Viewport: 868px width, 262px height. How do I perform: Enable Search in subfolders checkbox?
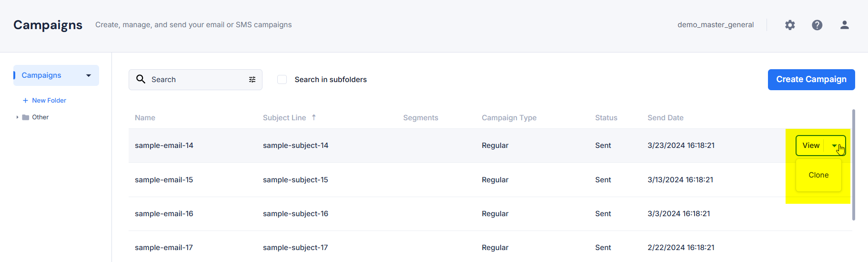point(282,80)
